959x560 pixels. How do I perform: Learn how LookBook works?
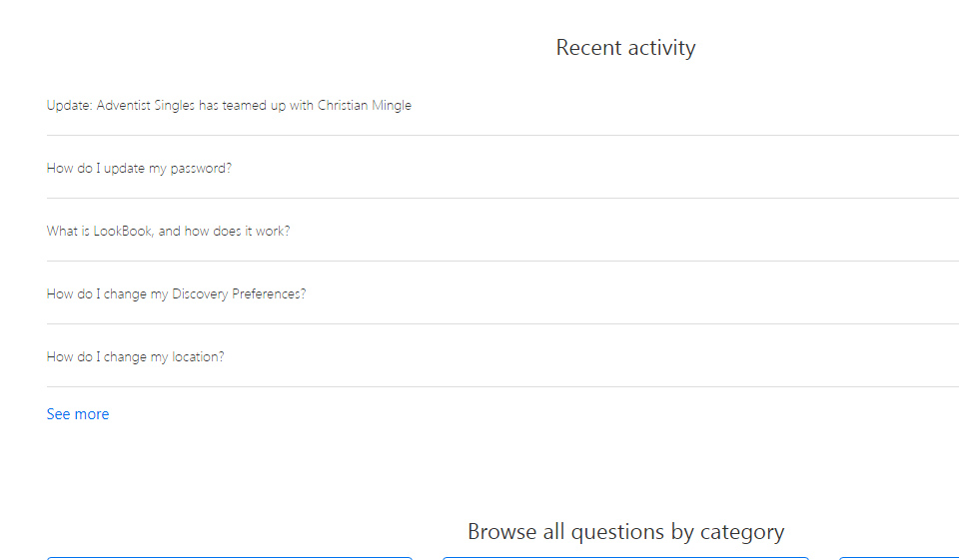(x=168, y=231)
